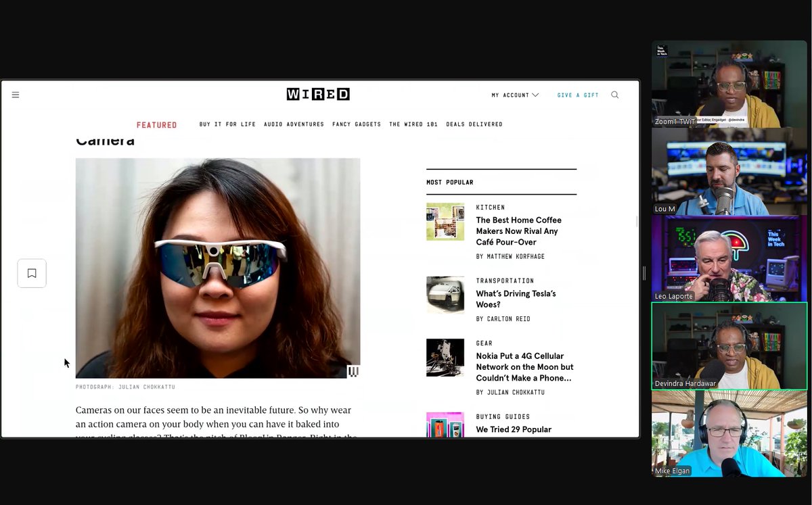
Task: Click the WIRED watermark icon on the photo
Action: click(353, 371)
